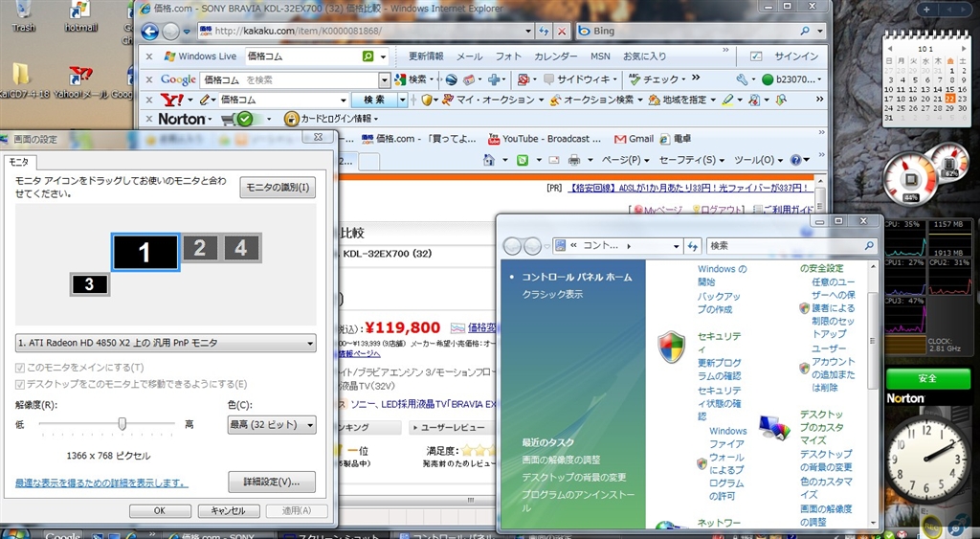Screen dimensions: 980x539
Task: Click the IE read-mail envelope icon
Action: pyautogui.click(x=554, y=160)
